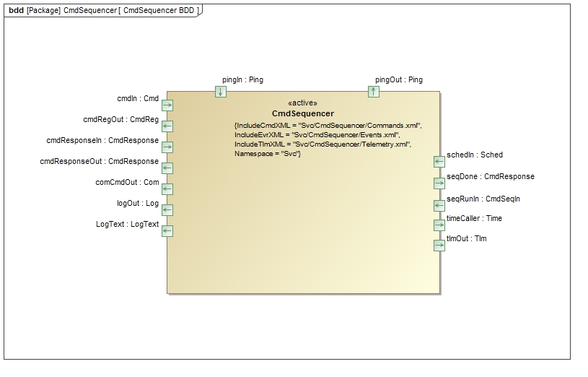Select the tlmOut port icon
The image size is (588, 377).
point(439,246)
